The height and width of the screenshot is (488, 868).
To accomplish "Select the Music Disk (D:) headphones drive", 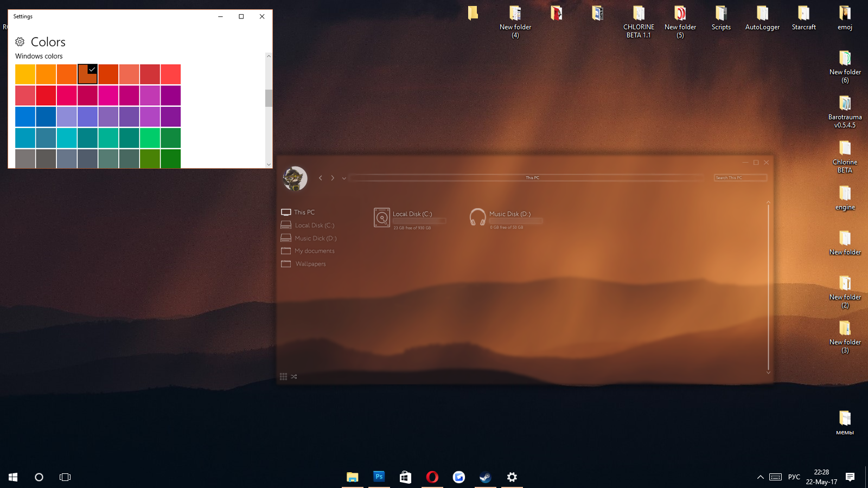I will 506,218.
